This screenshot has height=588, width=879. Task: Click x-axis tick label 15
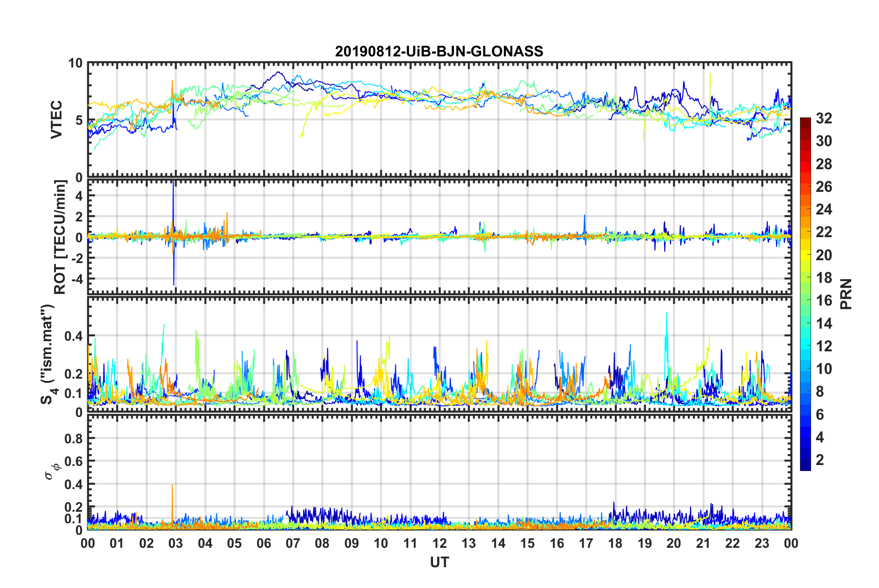pyautogui.click(x=527, y=543)
